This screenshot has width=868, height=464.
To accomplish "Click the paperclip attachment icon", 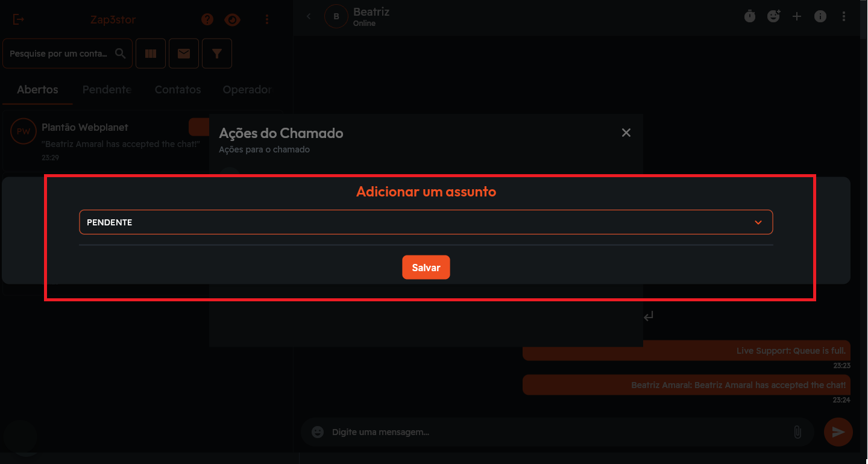I will (x=797, y=432).
